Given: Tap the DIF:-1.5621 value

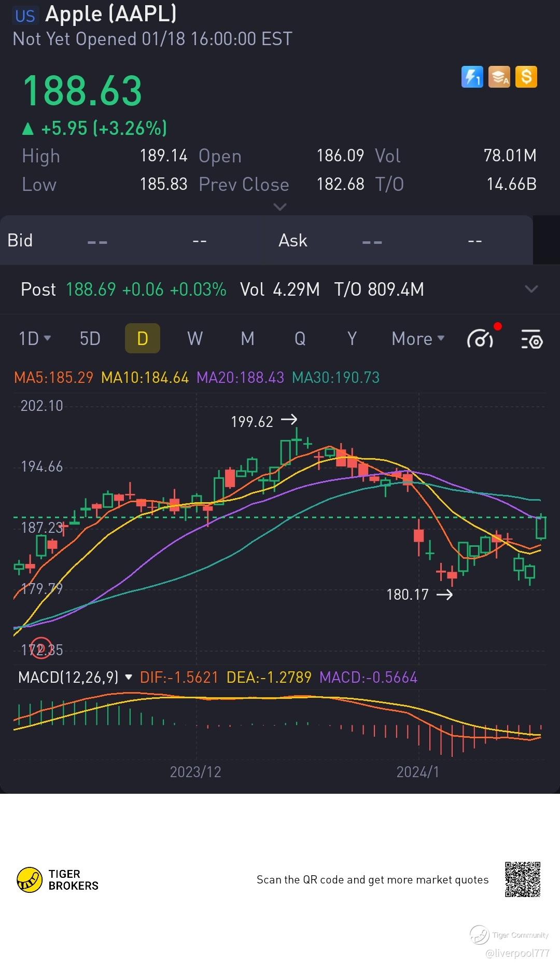Looking at the screenshot, I should tap(179, 677).
